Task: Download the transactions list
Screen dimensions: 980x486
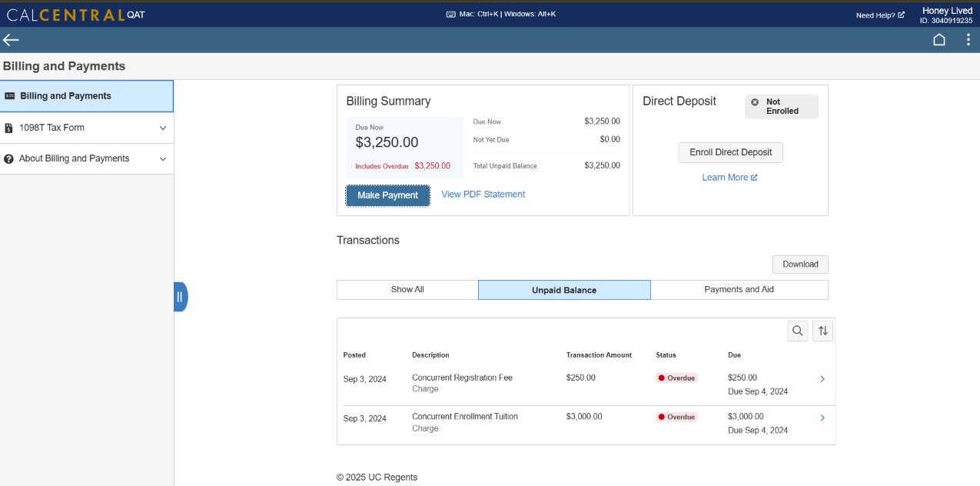Action: 799,264
